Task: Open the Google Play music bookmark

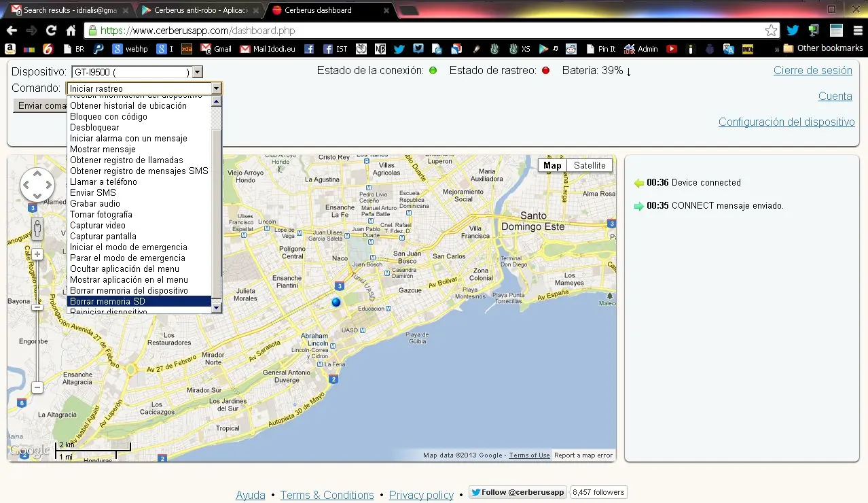Action: click(548, 49)
